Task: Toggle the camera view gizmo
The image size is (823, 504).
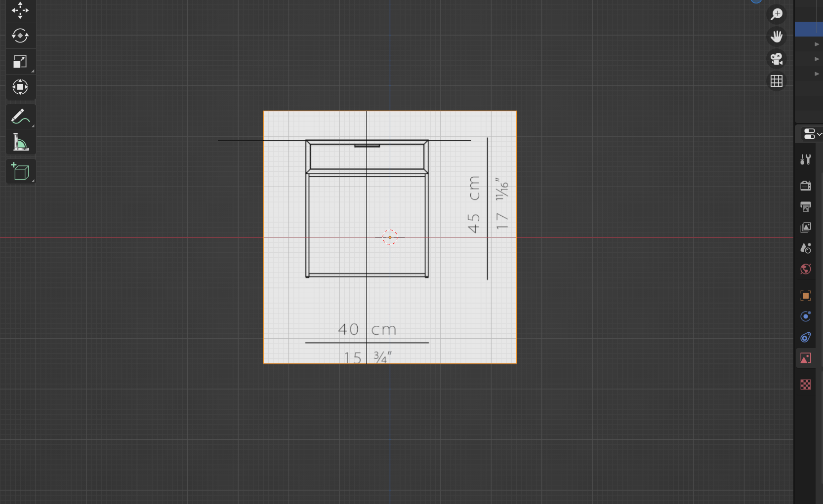Action: click(776, 59)
